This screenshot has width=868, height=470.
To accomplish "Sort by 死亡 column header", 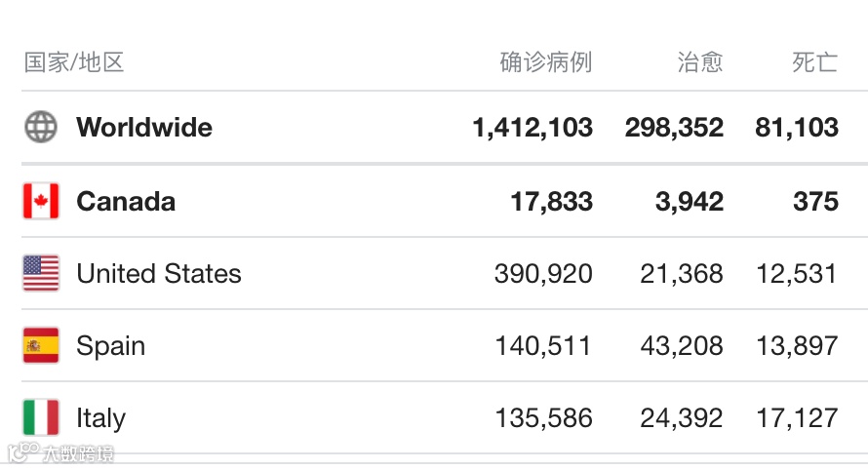I will click(815, 62).
